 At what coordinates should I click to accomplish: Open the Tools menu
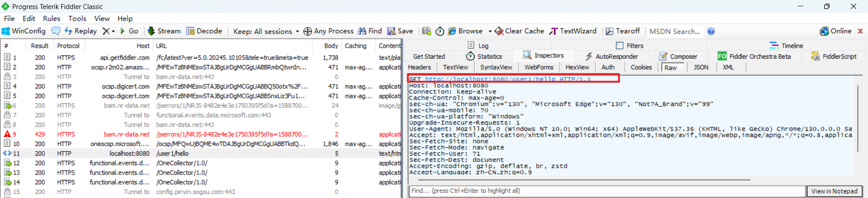(77, 18)
